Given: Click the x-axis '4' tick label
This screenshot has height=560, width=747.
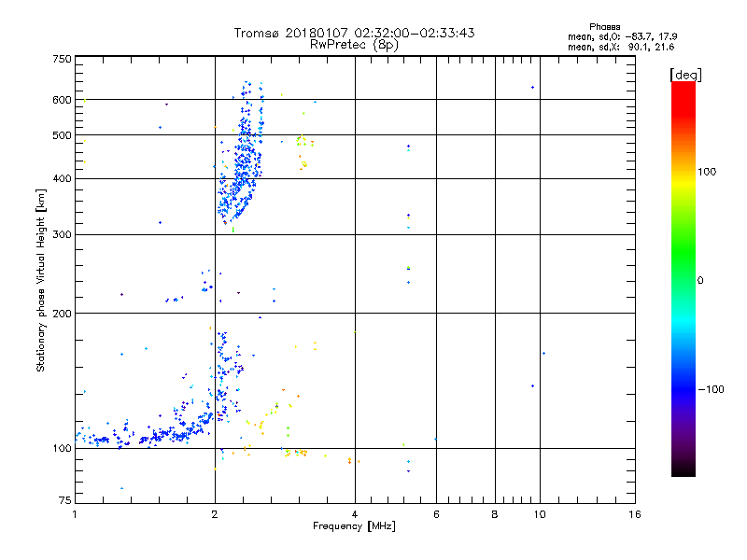Looking at the screenshot, I should tap(355, 514).
